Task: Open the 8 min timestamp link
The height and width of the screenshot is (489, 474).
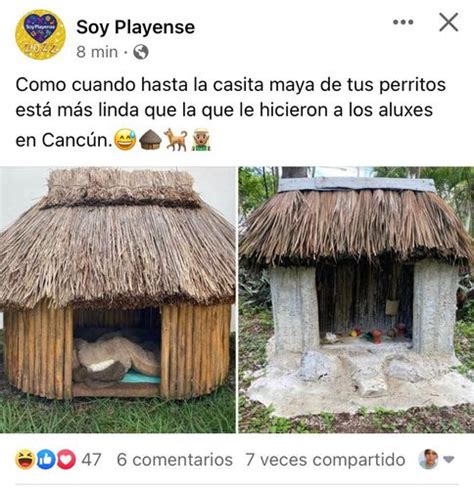Action: click(x=97, y=52)
